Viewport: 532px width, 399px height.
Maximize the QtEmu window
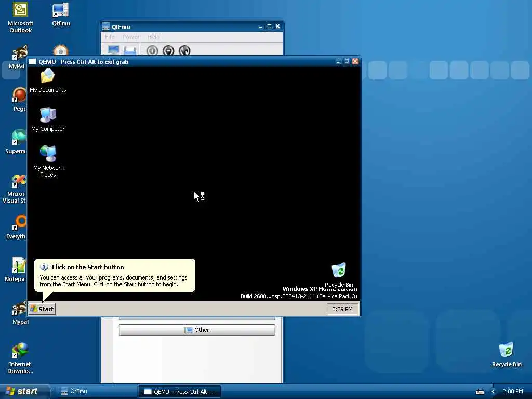(269, 26)
